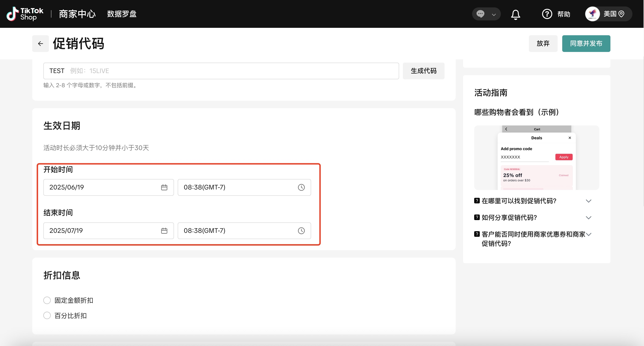Expand 在哪里可以找到促销代码 question
Image resolution: width=644 pixels, height=346 pixels.
[588, 201]
